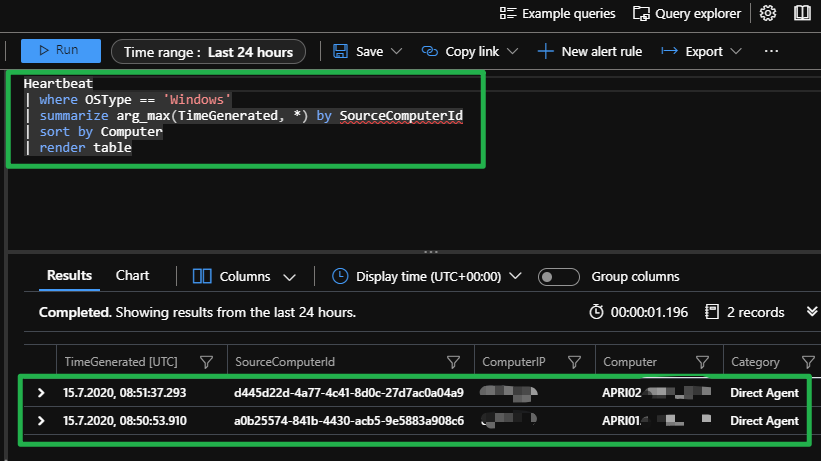Screen dimensions: 821x461
Task: Expand the row for 08:50:53.910
Action: (41, 421)
